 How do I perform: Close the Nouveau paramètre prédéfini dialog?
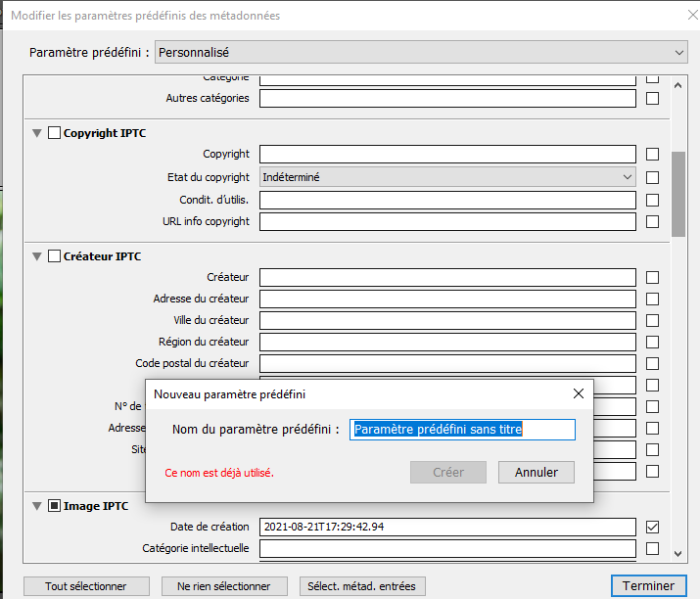578,393
